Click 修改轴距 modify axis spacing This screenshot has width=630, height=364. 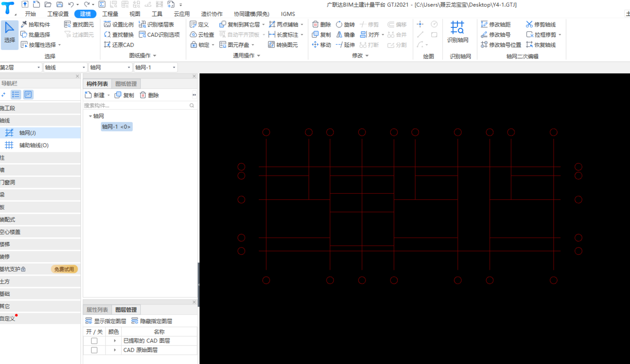click(x=496, y=24)
